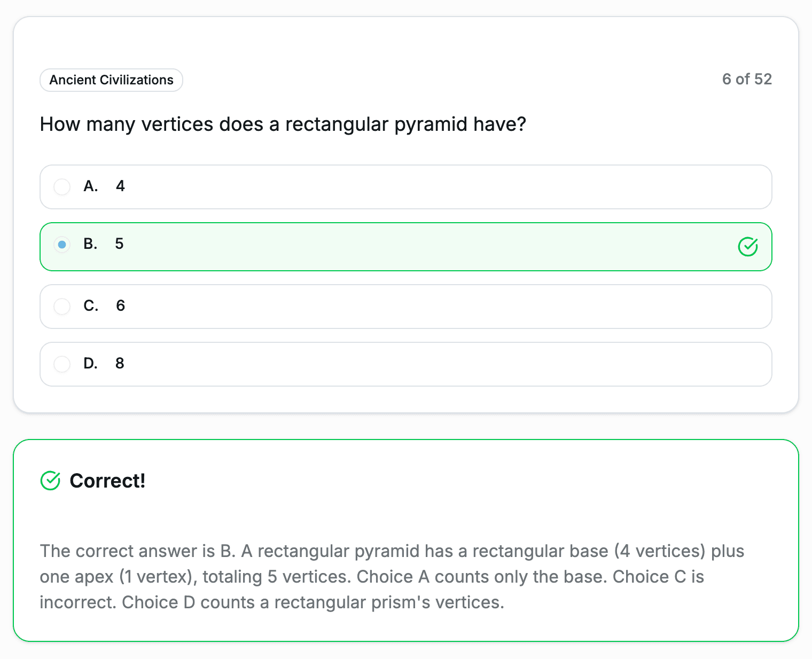This screenshot has height=659, width=812.
Task: Click the letter label B in its answer row
Action: tap(90, 244)
